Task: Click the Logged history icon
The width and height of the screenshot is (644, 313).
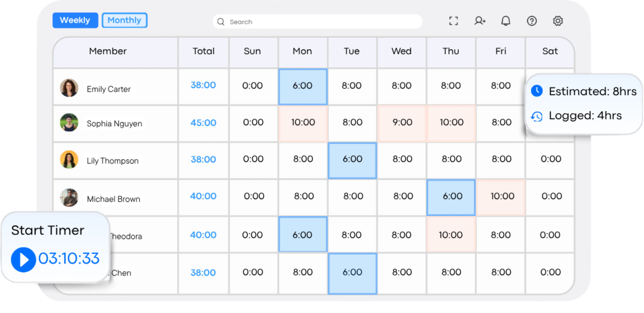Action: click(536, 116)
